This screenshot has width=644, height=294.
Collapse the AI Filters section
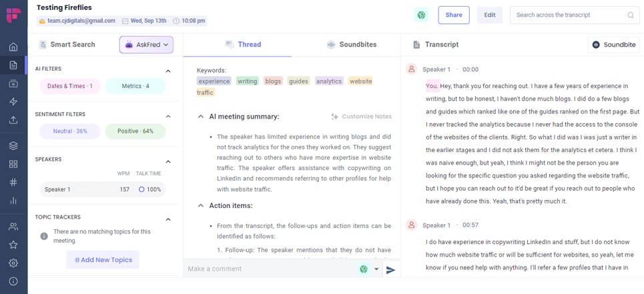[x=168, y=71]
